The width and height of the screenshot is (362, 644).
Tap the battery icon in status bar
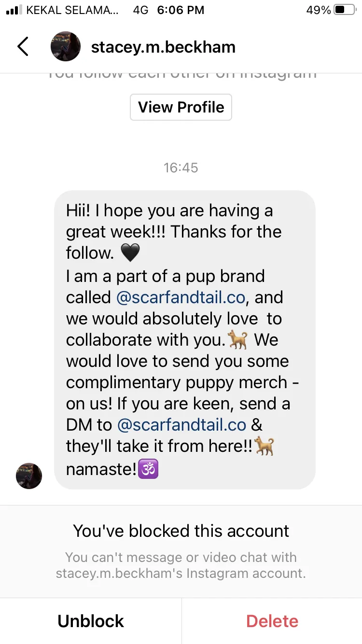point(345,10)
